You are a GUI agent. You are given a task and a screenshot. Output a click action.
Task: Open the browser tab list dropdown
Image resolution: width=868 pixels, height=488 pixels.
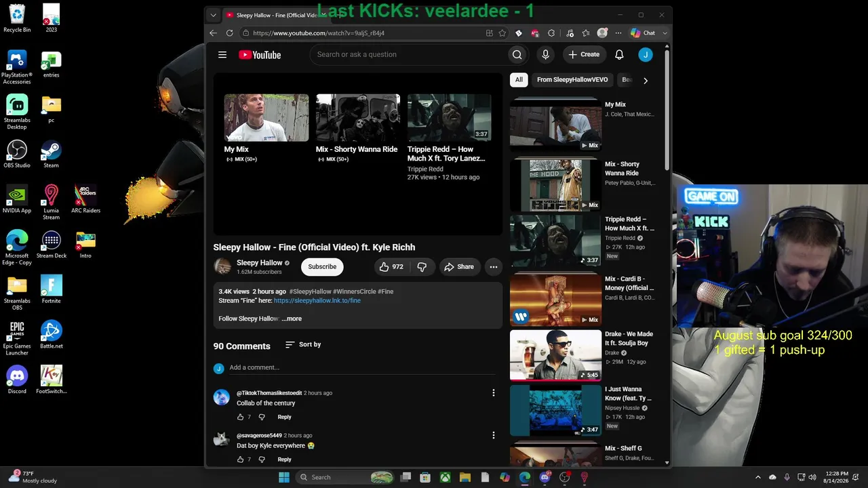(213, 15)
